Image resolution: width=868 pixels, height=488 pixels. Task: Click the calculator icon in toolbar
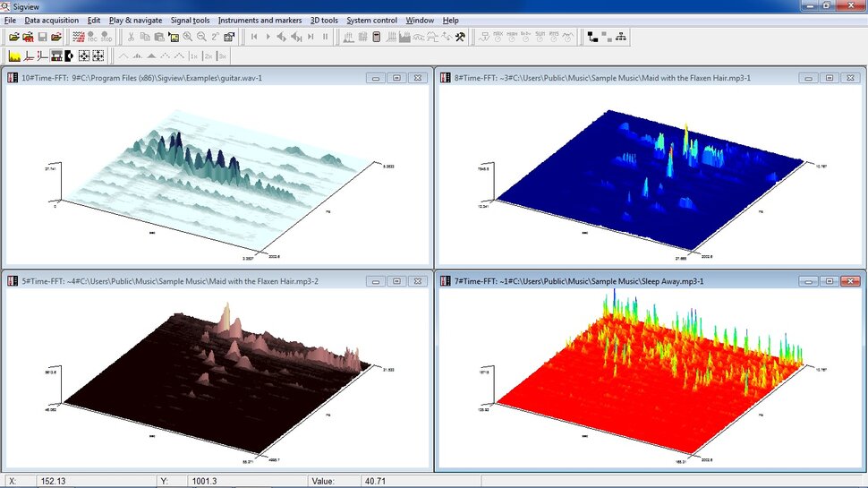(377, 37)
